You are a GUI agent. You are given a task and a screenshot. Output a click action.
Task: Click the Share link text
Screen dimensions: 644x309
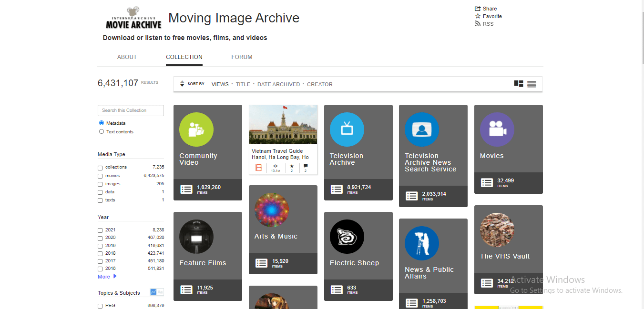tap(490, 9)
